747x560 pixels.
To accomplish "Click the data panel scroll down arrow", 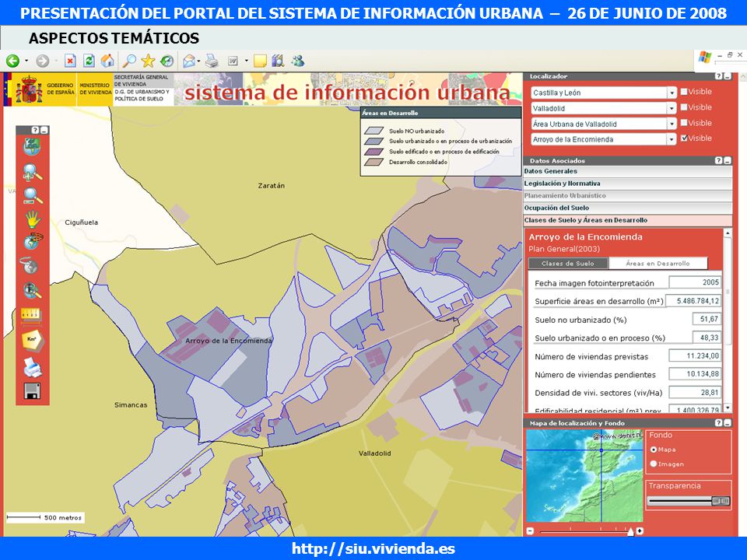I will (728, 408).
